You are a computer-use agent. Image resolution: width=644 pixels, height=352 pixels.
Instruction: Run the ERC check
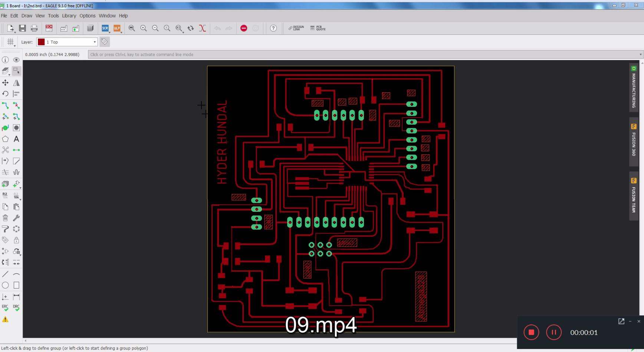point(5,308)
